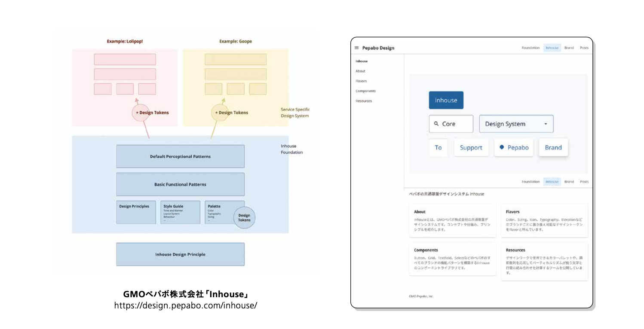Click the Inhouse Design Principle box
The image size is (644, 329).
point(180,254)
